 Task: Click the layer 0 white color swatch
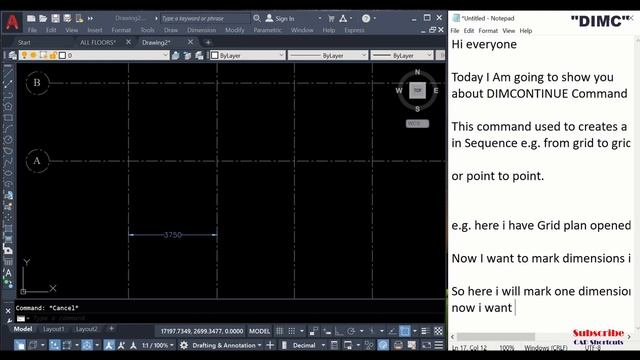(x=62, y=55)
